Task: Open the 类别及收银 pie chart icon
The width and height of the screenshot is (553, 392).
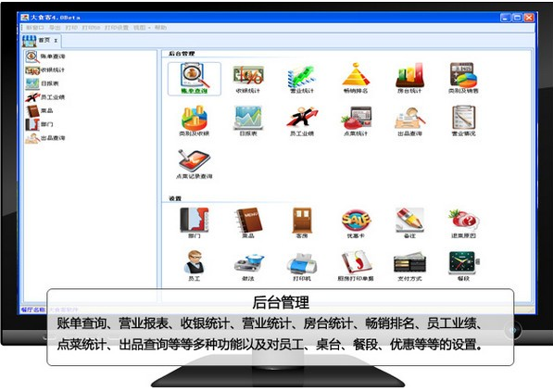Action: coord(195,121)
